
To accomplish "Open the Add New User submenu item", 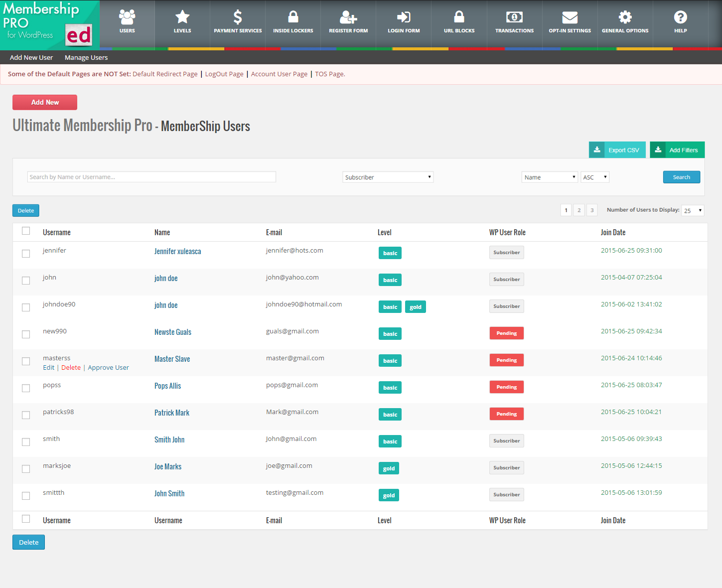I will point(31,57).
